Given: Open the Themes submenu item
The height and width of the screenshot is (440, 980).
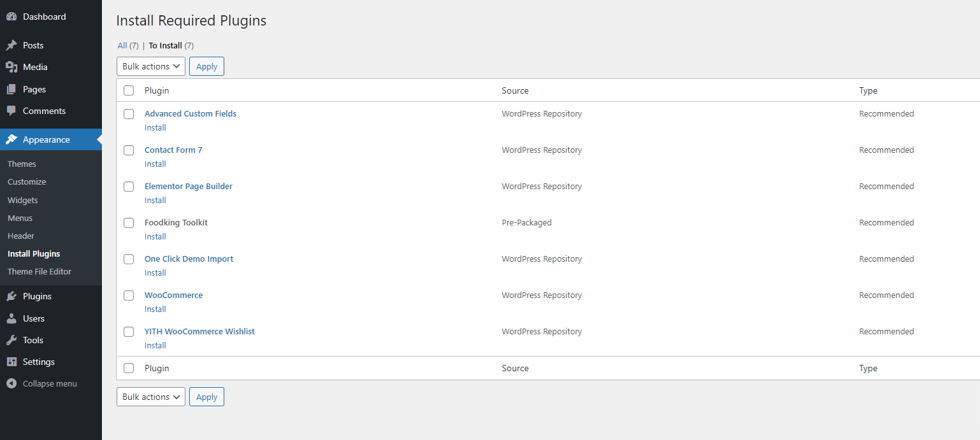Looking at the screenshot, I should (22, 164).
